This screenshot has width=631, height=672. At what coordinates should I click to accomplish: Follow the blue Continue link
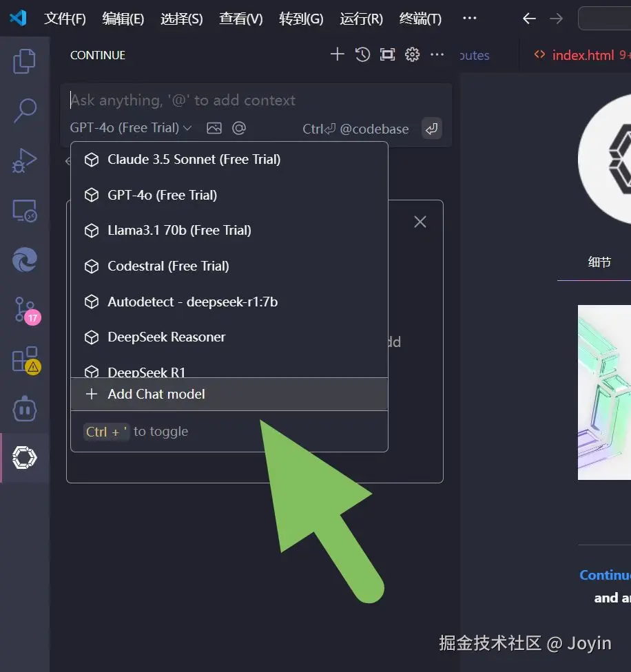pos(605,575)
